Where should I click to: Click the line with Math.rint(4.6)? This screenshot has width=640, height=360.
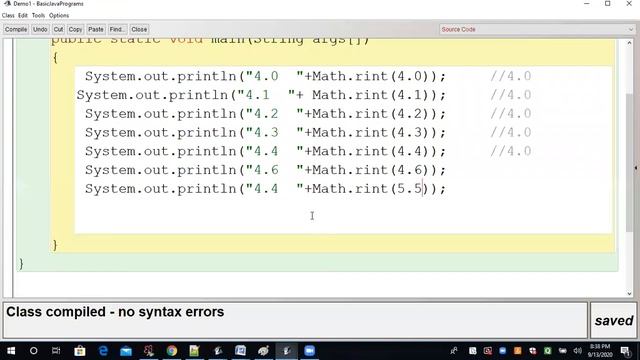tap(265, 170)
